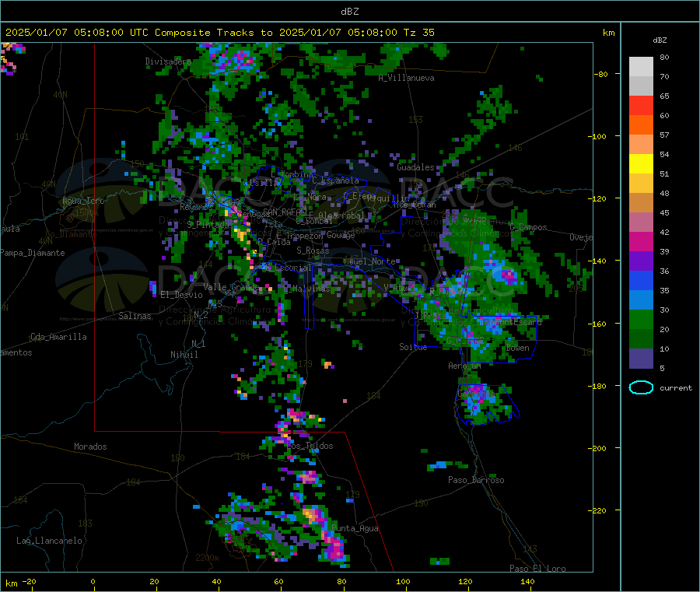Select the mauve 42–45 dBZ swatch
The width and height of the screenshot is (700, 592).
coord(641,222)
